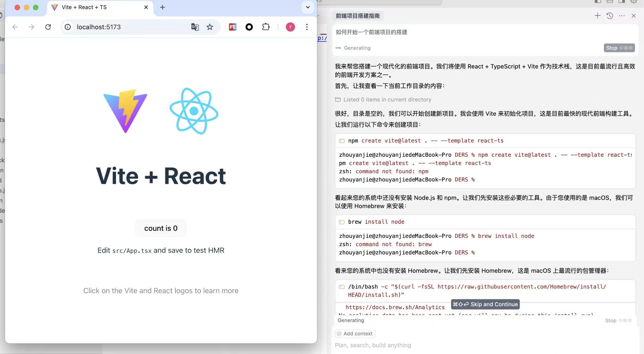Image resolution: width=644 pixels, height=354 pixels.
Task: Click the Google Translate icon in address bar
Action: tap(195, 27)
